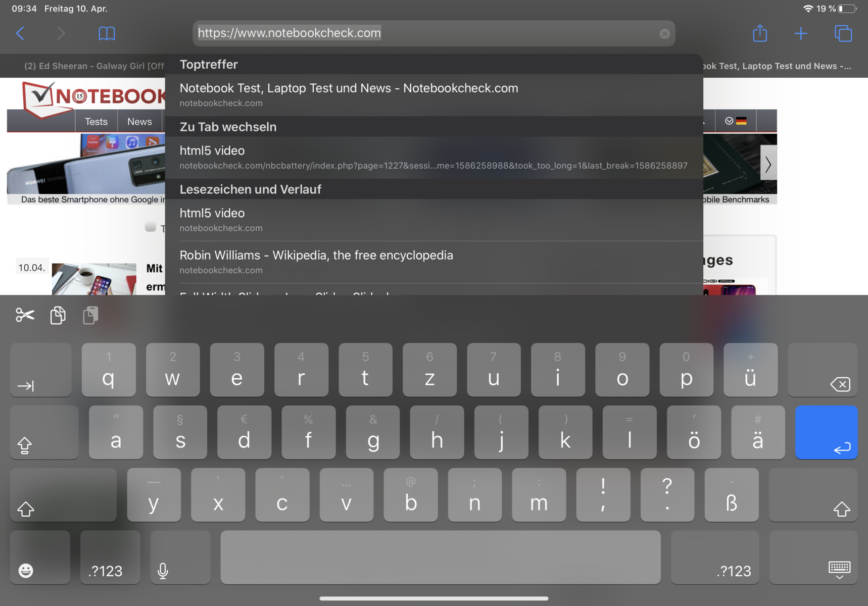This screenshot has width=868, height=606.
Task: Open top hit Notebook Test, Laptop Test
Action: 434,95
